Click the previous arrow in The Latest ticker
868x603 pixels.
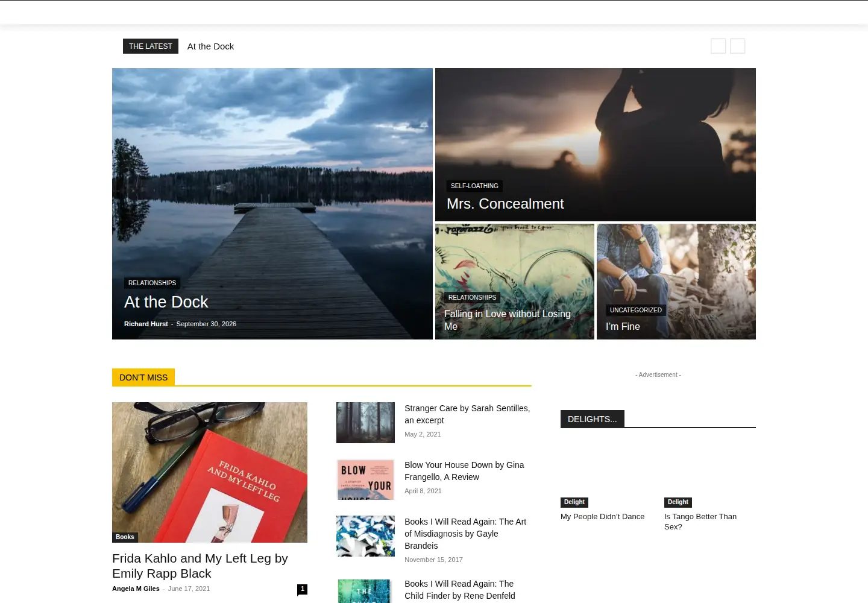[718, 46]
